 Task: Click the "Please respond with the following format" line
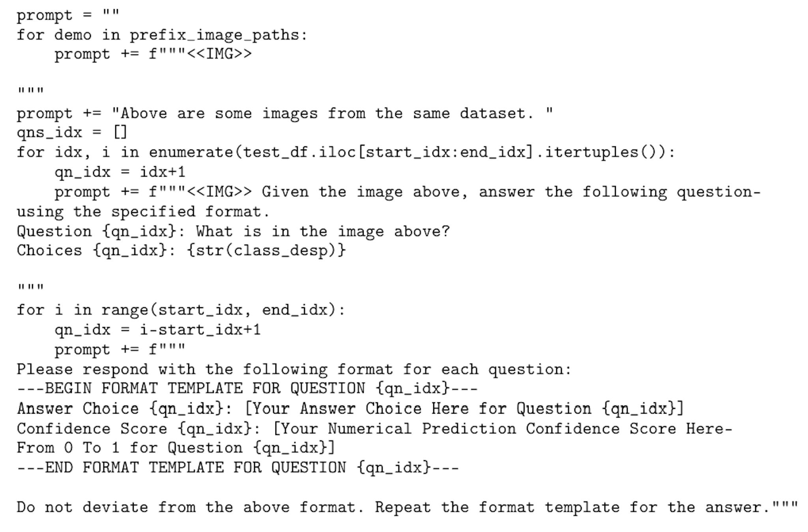click(294, 370)
